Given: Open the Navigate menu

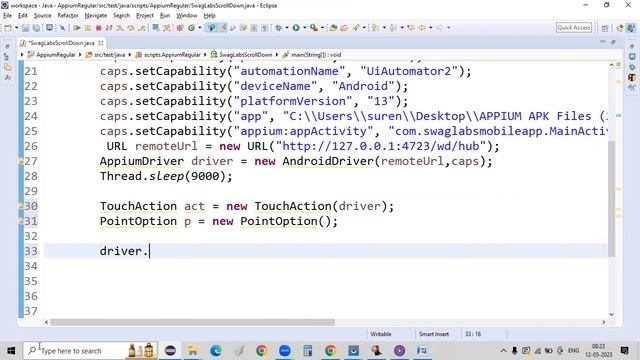Looking at the screenshot, I should click(x=96, y=16).
